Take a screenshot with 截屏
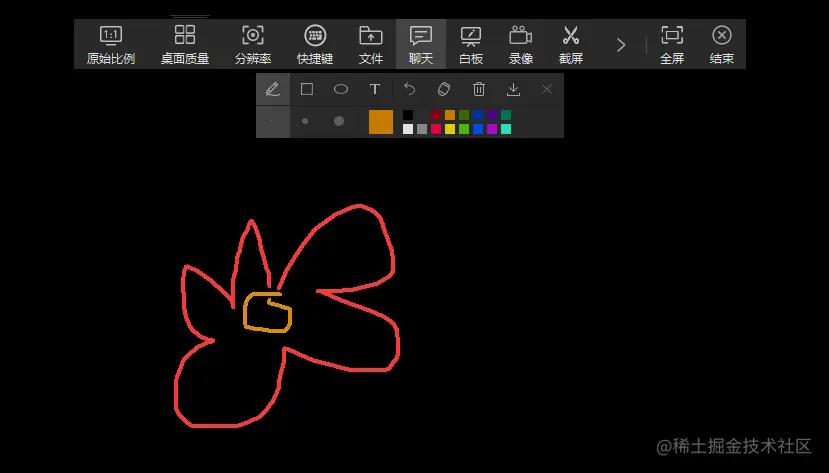829x473 pixels. tap(570, 44)
